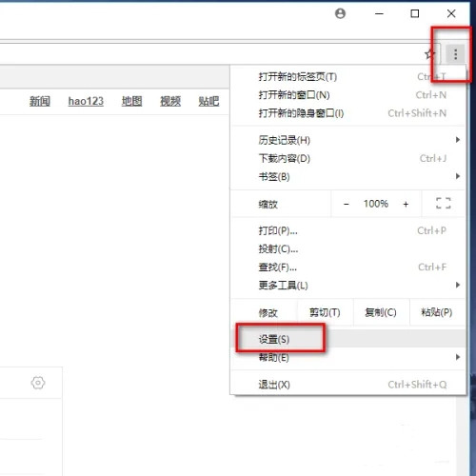Select 打开新的标签页(T) menu item
The image size is (476, 476).
[348, 77]
